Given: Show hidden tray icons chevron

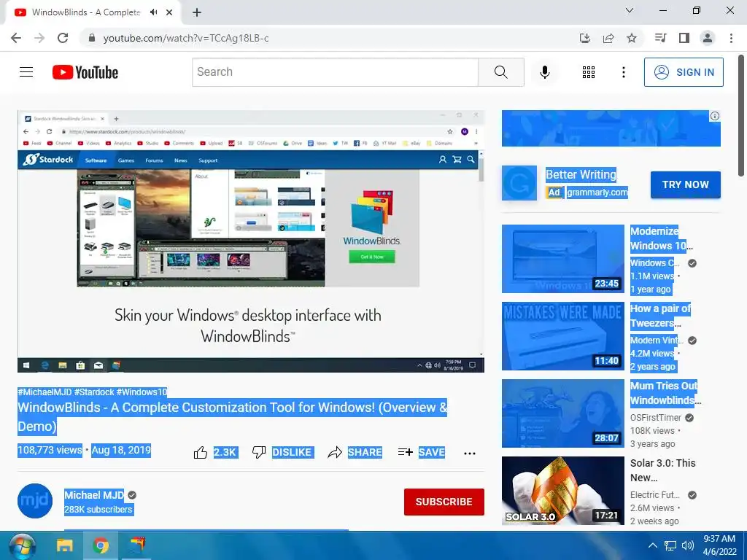Looking at the screenshot, I should point(653,545).
